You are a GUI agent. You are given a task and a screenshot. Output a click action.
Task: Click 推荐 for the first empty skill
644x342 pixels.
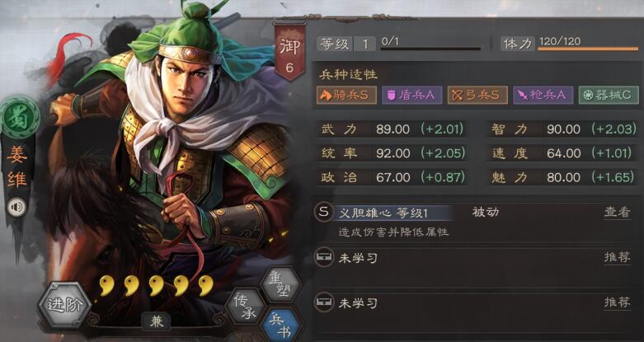click(617, 258)
